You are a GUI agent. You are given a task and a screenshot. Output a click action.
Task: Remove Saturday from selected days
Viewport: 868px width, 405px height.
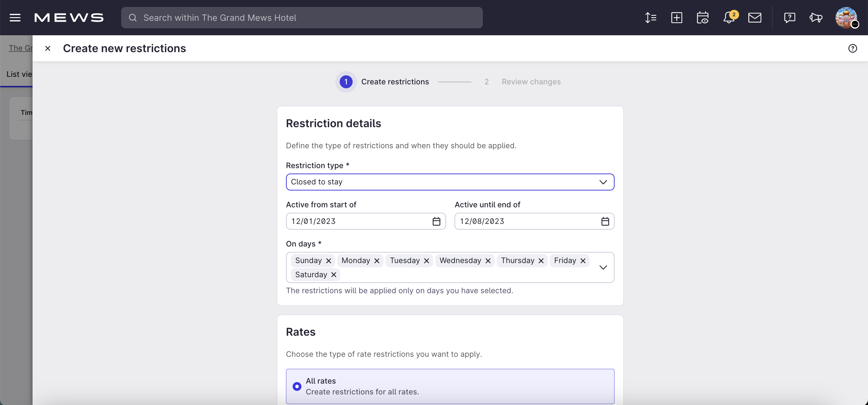[334, 275]
